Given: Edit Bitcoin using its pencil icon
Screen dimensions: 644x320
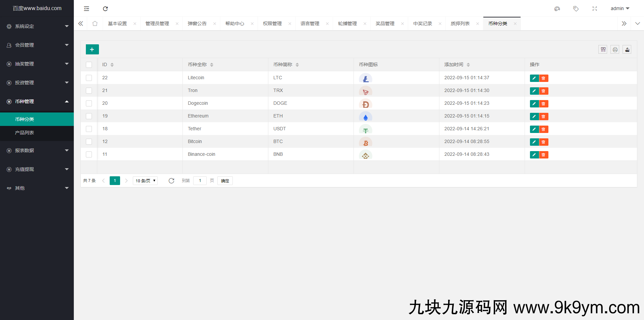Looking at the screenshot, I should pos(534,142).
